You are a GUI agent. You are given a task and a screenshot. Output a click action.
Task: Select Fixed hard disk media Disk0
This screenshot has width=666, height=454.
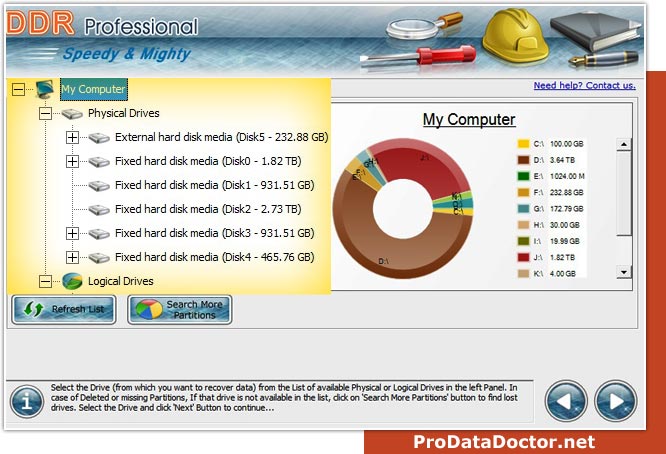208,161
